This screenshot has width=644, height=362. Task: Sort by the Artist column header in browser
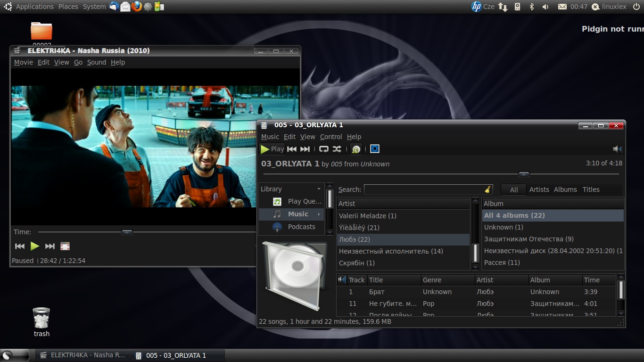[x=404, y=204]
